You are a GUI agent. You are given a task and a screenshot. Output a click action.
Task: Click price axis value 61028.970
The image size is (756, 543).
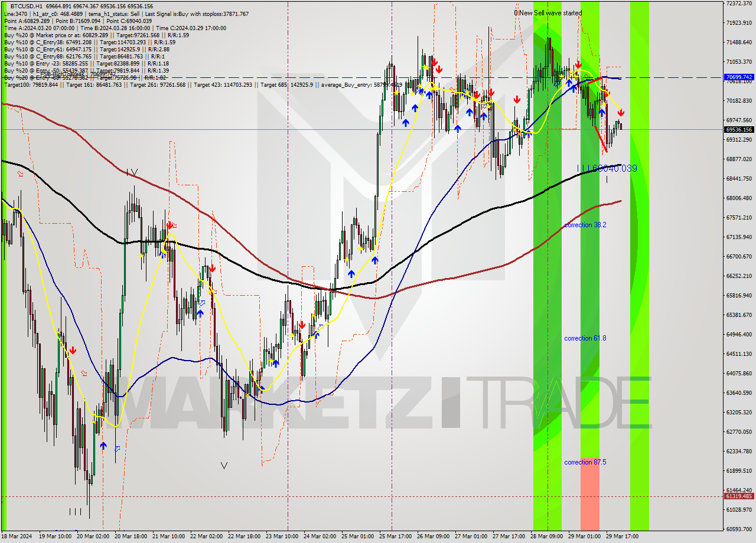coord(739,510)
